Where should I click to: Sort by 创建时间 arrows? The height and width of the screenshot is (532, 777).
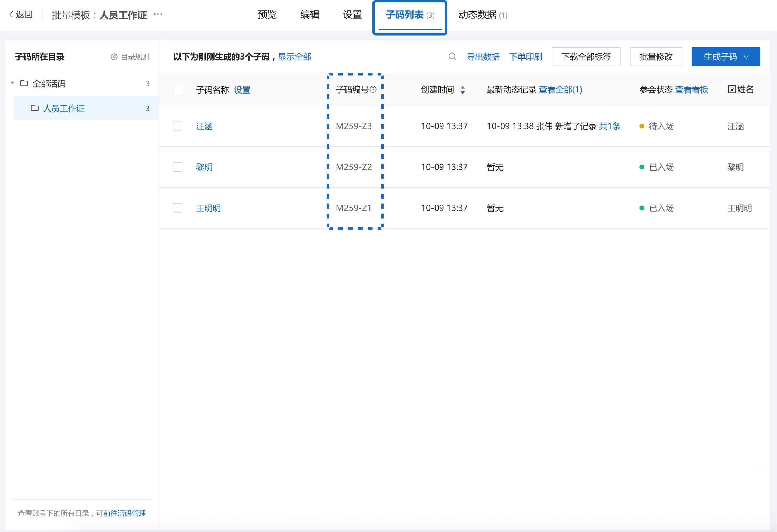[x=462, y=89]
